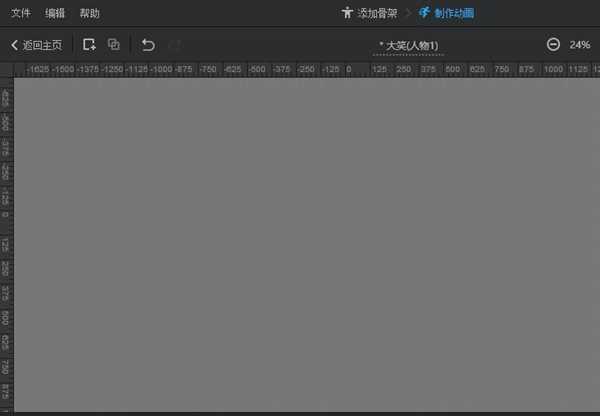Click the undo arrow icon

point(148,45)
